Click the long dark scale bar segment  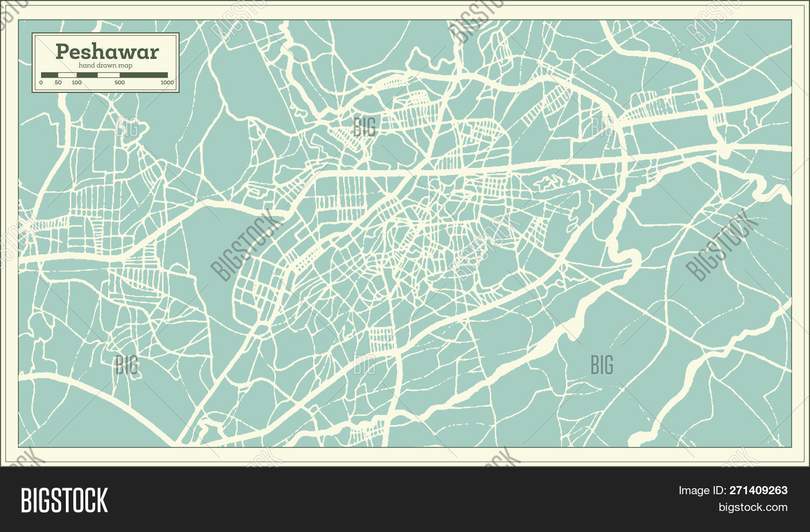click(x=144, y=75)
